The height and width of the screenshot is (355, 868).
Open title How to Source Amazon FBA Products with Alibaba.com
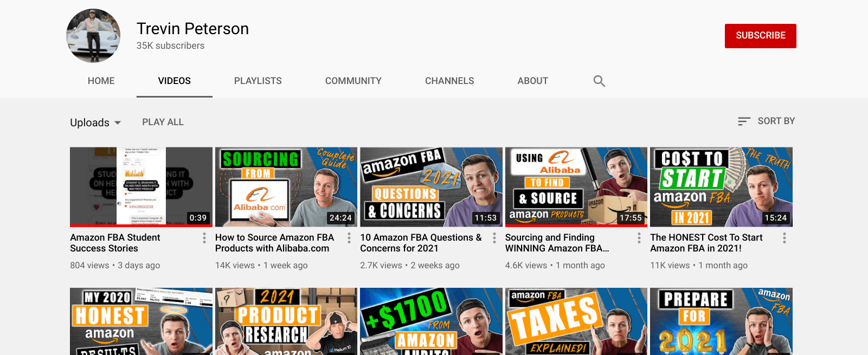pyautogui.click(x=274, y=243)
